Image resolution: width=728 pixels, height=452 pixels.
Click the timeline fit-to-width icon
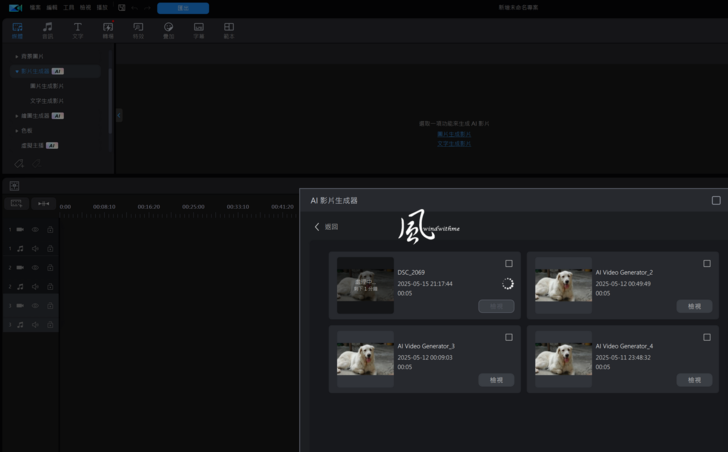click(42, 204)
